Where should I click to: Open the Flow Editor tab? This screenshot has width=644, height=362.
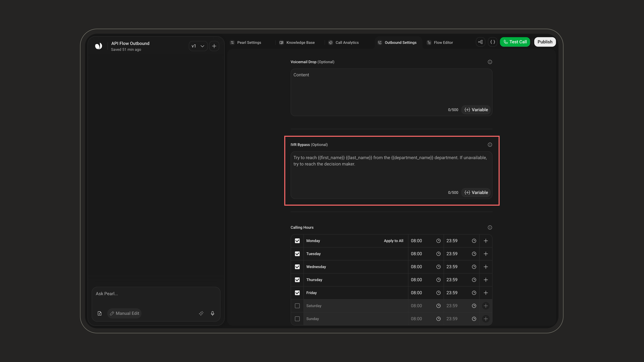440,42
